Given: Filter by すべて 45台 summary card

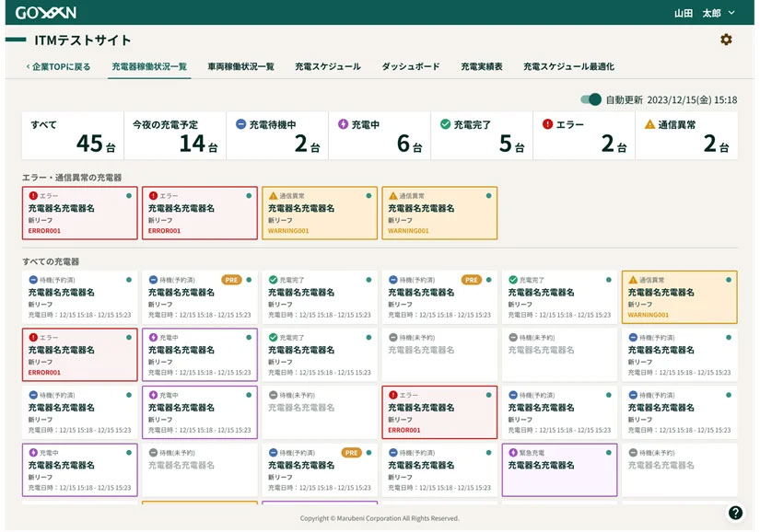Looking at the screenshot, I should 72,135.
